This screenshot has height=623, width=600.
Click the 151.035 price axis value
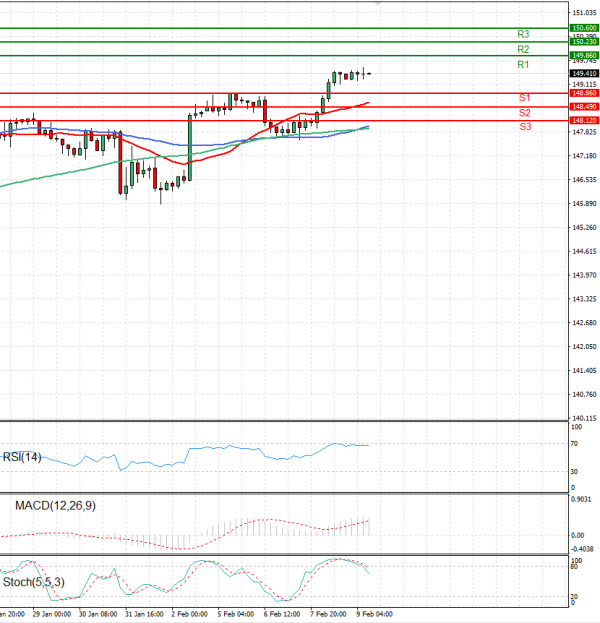(584, 13)
